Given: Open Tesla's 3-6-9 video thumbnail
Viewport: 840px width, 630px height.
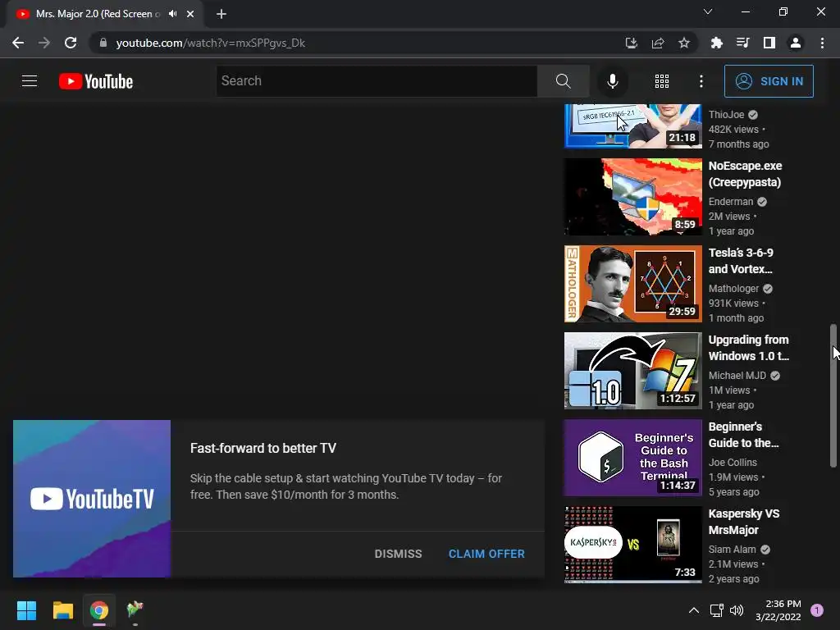Looking at the screenshot, I should pos(633,284).
